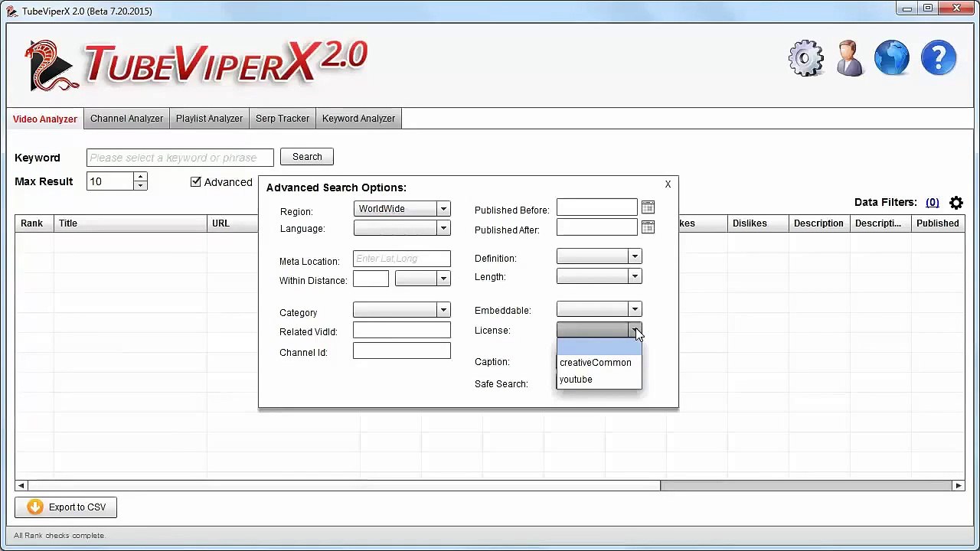Open the Playlist Analyzer tab
This screenshot has height=551, width=980.
[x=209, y=119]
